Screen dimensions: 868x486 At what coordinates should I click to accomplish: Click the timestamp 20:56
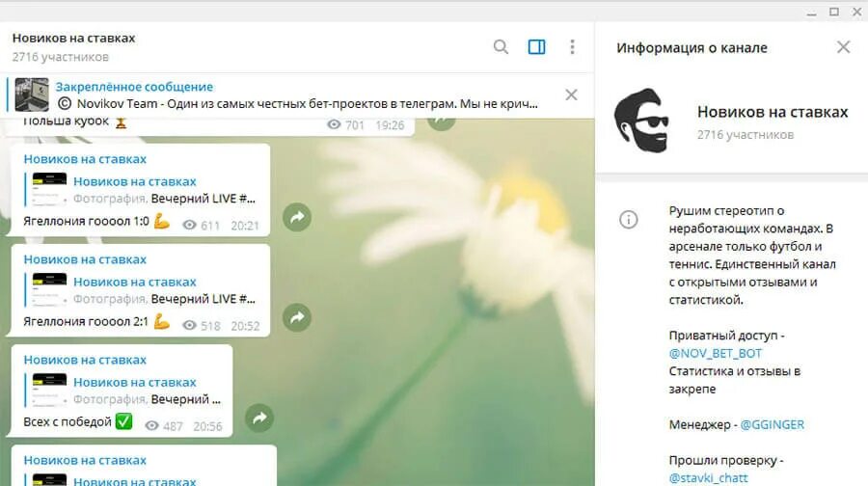[207, 426]
